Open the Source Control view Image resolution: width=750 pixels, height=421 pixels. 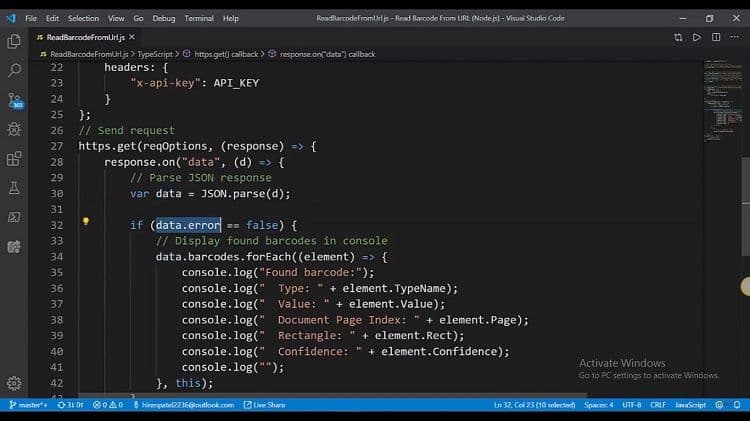(14, 100)
